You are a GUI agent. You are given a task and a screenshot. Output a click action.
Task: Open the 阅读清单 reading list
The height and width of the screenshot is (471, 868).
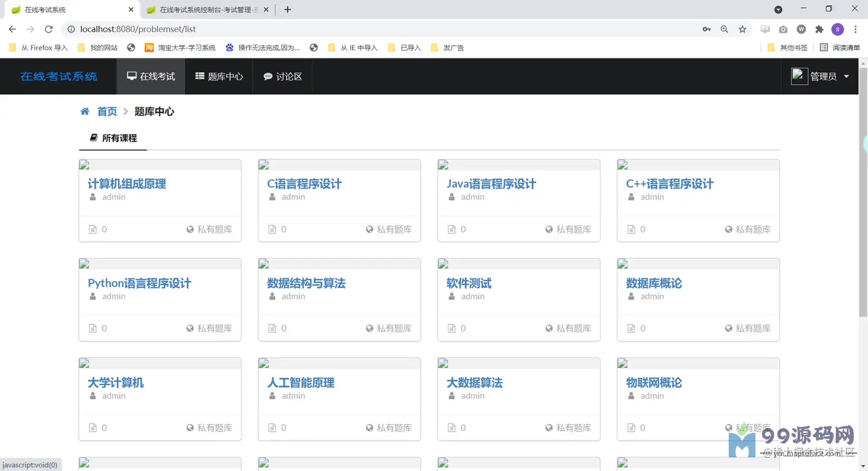click(840, 48)
